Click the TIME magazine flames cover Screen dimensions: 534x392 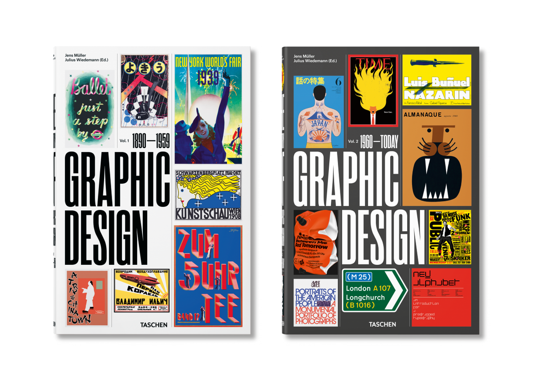pyautogui.click(x=372, y=91)
